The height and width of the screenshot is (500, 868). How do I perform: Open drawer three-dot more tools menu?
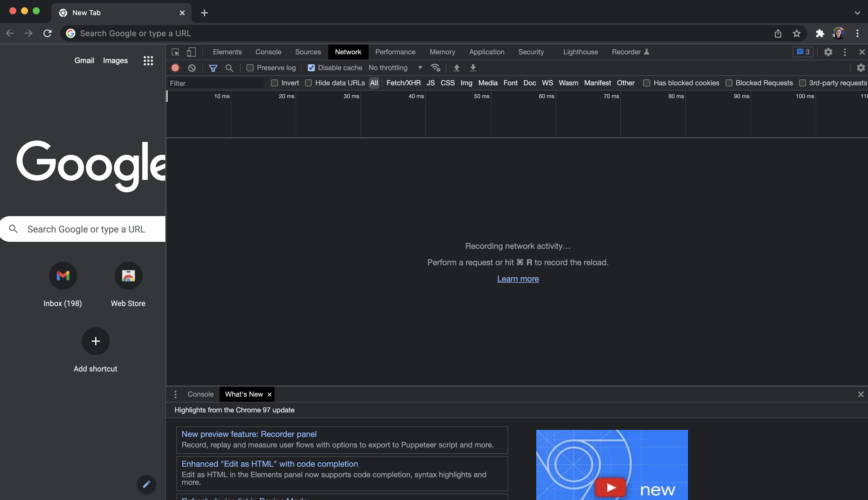coord(176,394)
